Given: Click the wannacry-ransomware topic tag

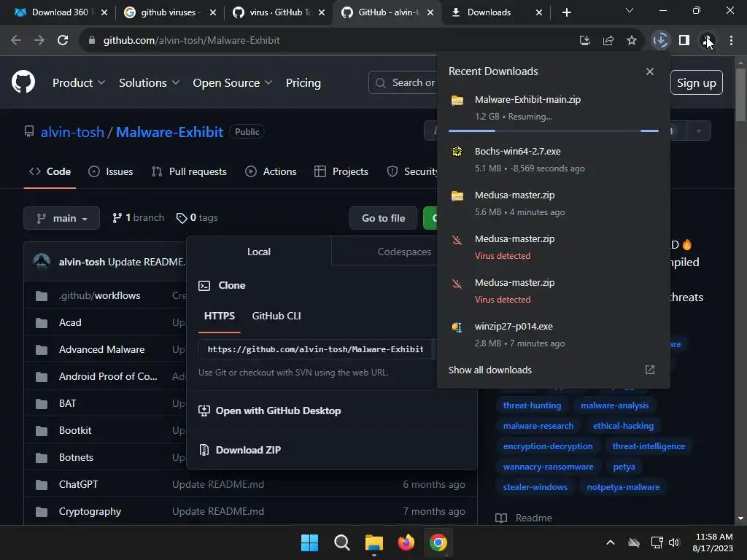Looking at the screenshot, I should [549, 467].
